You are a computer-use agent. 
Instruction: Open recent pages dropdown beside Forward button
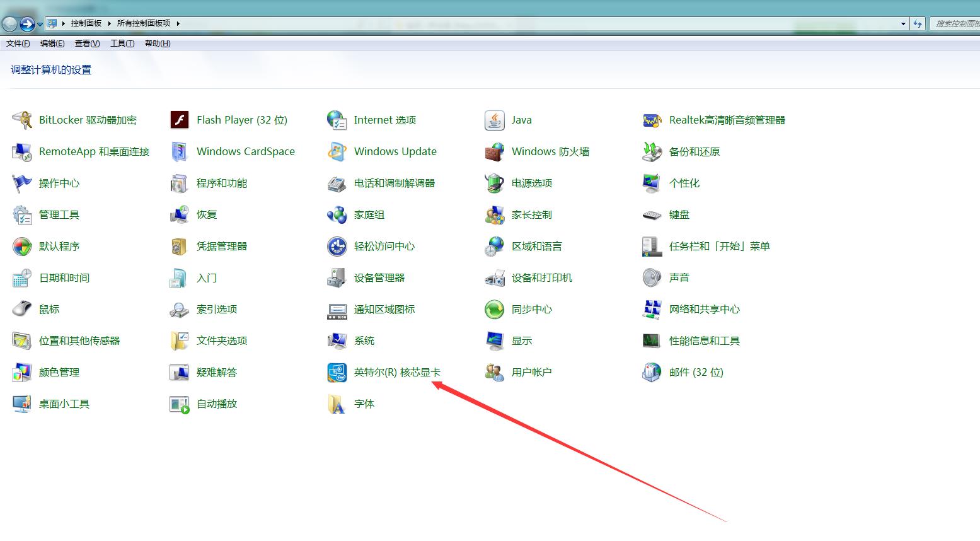point(40,25)
